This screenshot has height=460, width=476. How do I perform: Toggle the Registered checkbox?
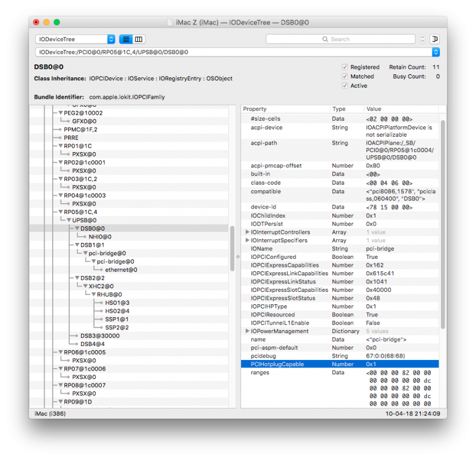345,67
